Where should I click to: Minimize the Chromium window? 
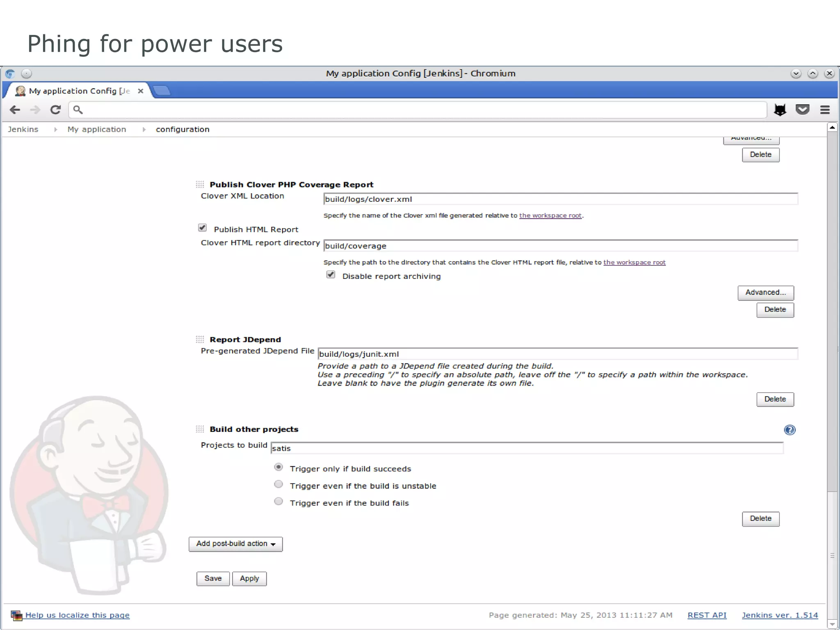[x=796, y=74]
